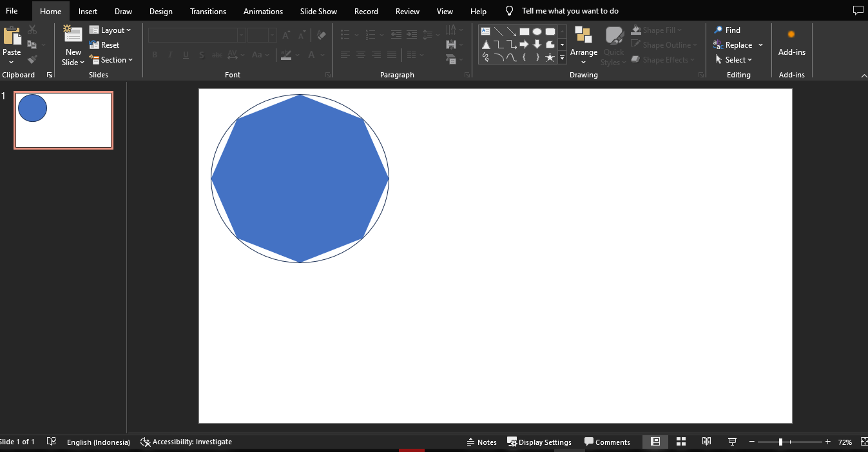Toggle the Notes pane

click(481, 442)
